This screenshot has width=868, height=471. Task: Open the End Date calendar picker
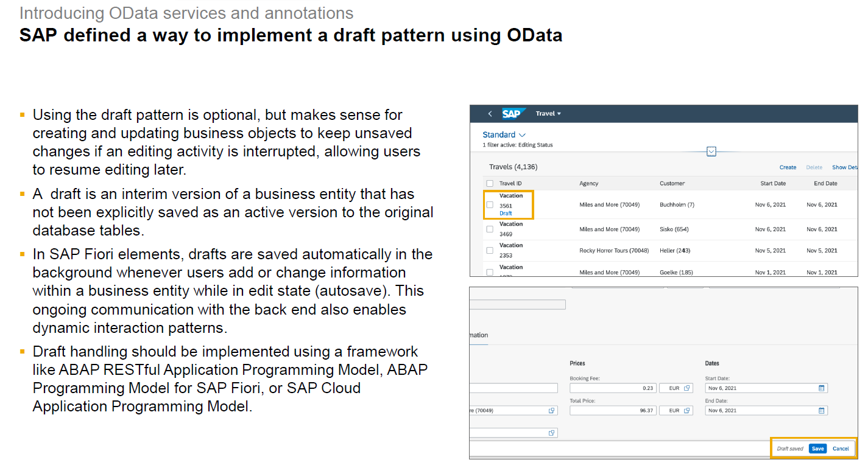(x=821, y=411)
